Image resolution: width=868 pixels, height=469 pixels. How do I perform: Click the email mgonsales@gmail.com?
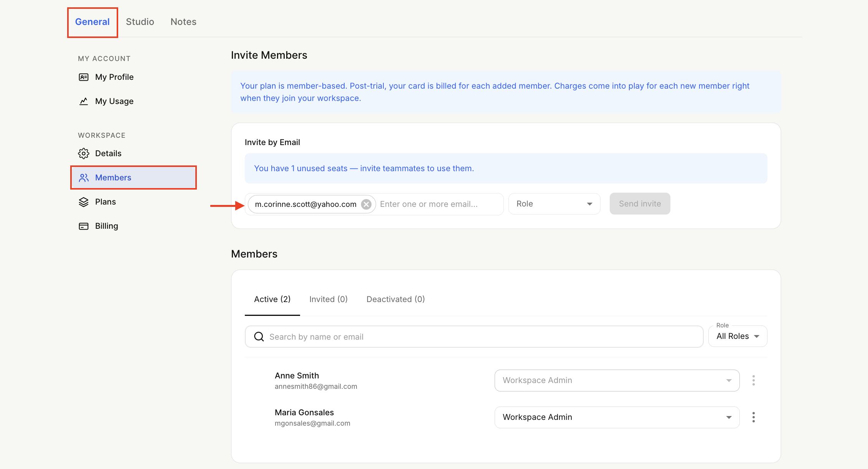pyautogui.click(x=312, y=423)
